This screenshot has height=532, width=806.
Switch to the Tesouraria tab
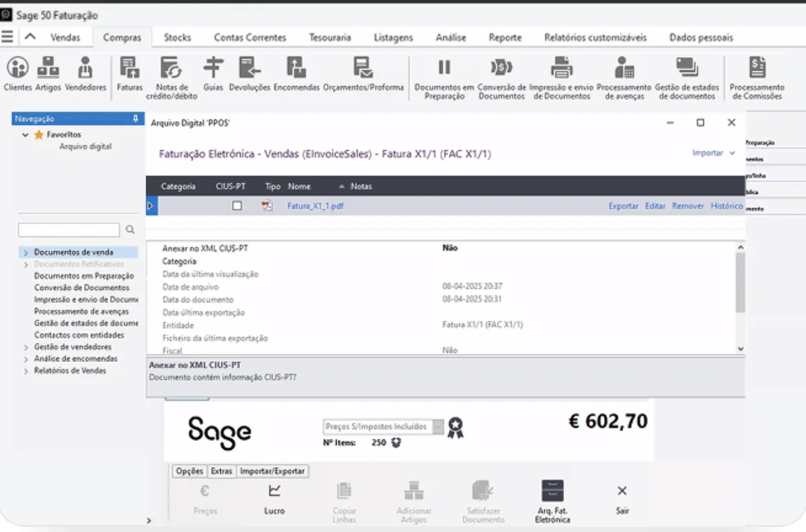click(x=330, y=37)
